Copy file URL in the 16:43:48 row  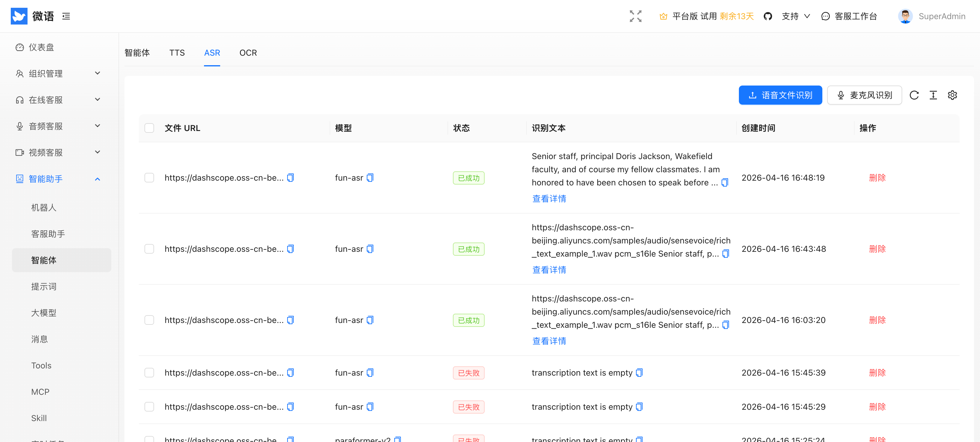290,249
